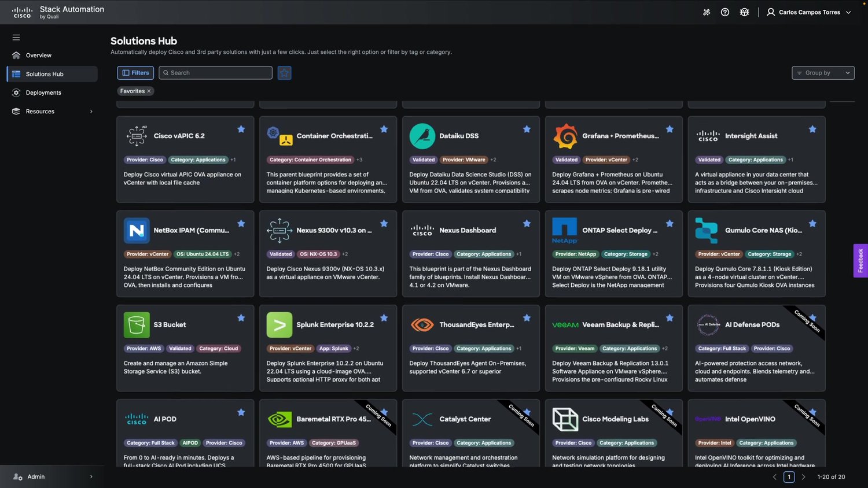Open the Nexus Dashboard card title
Image resolution: width=868 pixels, height=488 pixels.
coord(468,231)
